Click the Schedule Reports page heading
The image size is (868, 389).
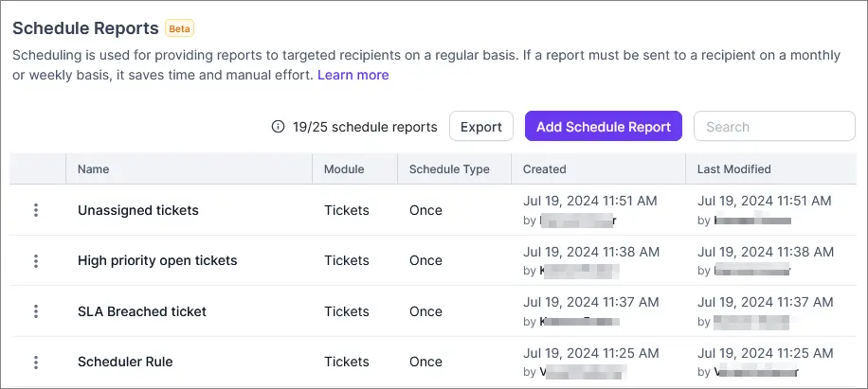pos(86,28)
